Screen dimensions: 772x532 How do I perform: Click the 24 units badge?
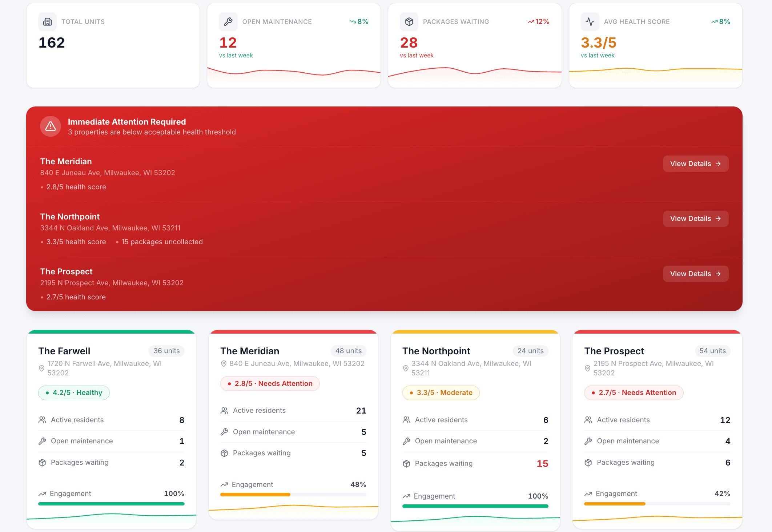pyautogui.click(x=531, y=351)
